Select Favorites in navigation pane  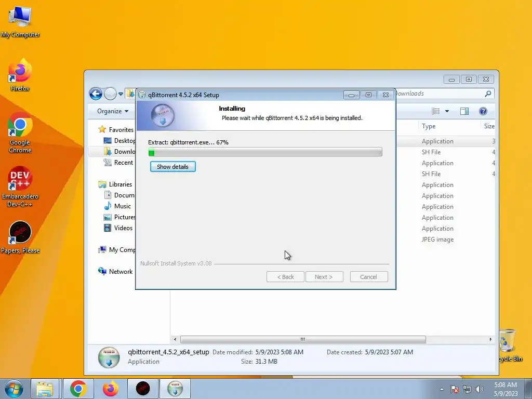click(116, 129)
